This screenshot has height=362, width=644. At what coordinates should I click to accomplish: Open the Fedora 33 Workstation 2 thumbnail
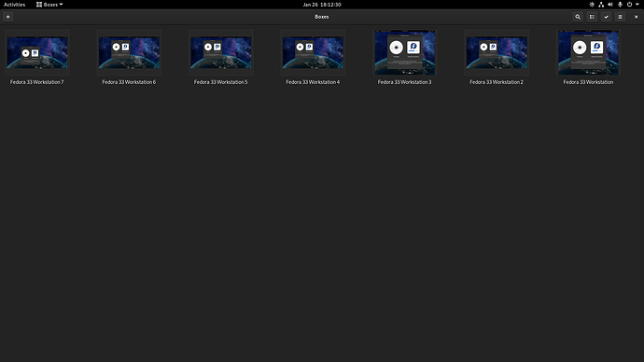(497, 52)
